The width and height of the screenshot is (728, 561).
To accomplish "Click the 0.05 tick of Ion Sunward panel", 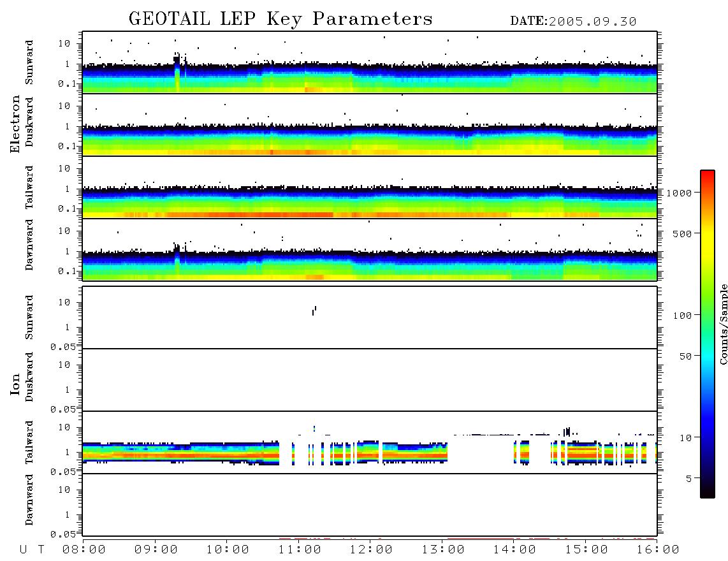I will [63, 347].
